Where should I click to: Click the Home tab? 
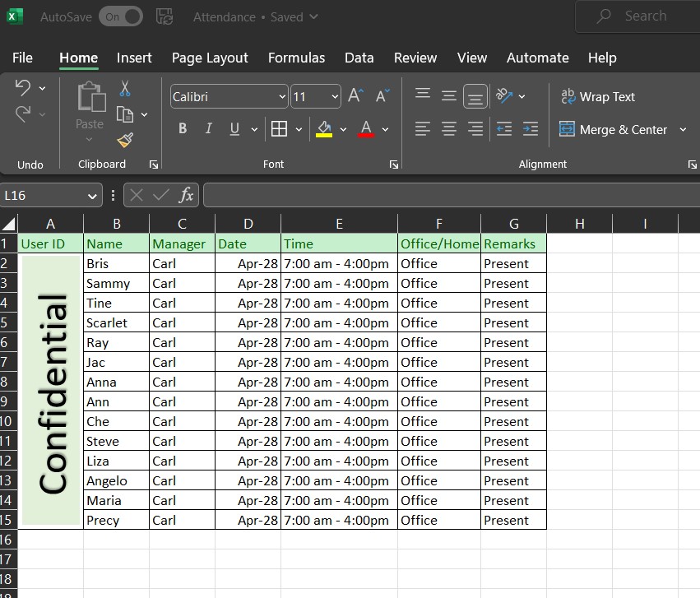79,58
